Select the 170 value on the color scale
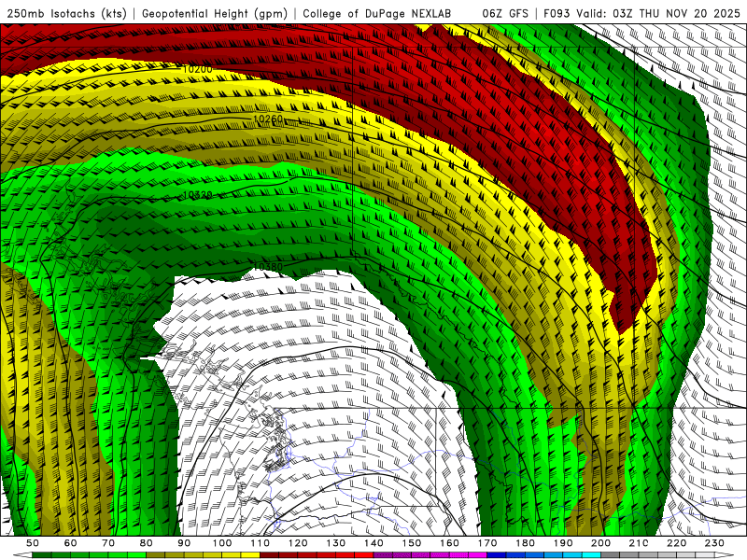The width and height of the screenshot is (747, 560). pos(487,543)
